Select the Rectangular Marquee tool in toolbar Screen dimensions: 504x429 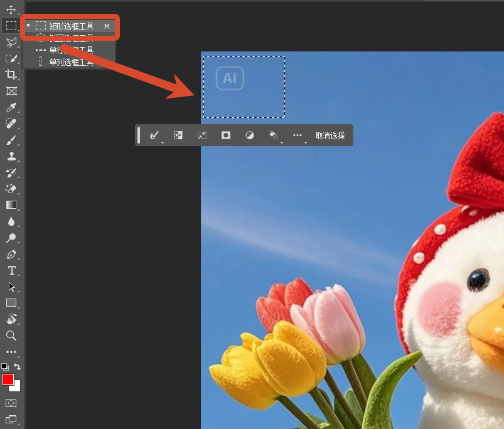click(x=11, y=25)
